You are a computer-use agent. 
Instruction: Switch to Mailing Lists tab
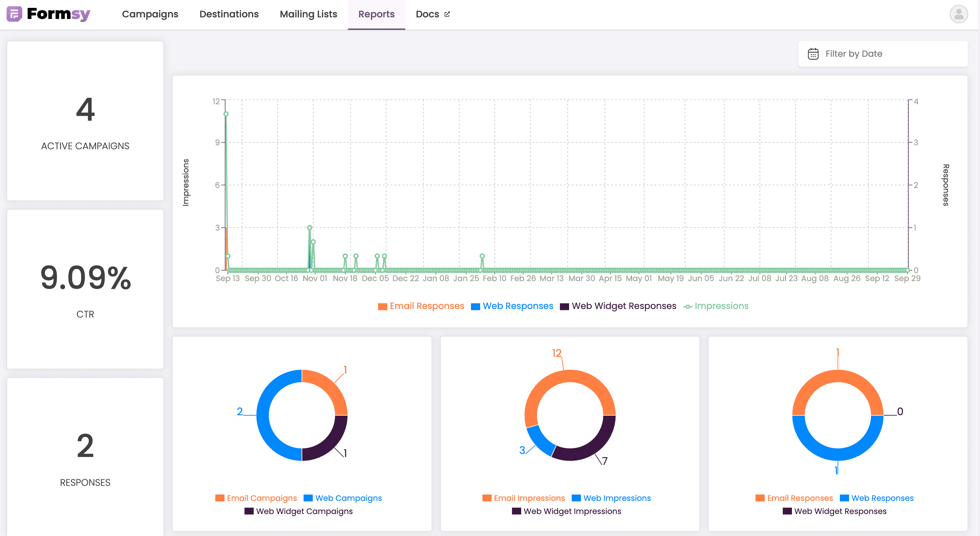coord(308,14)
